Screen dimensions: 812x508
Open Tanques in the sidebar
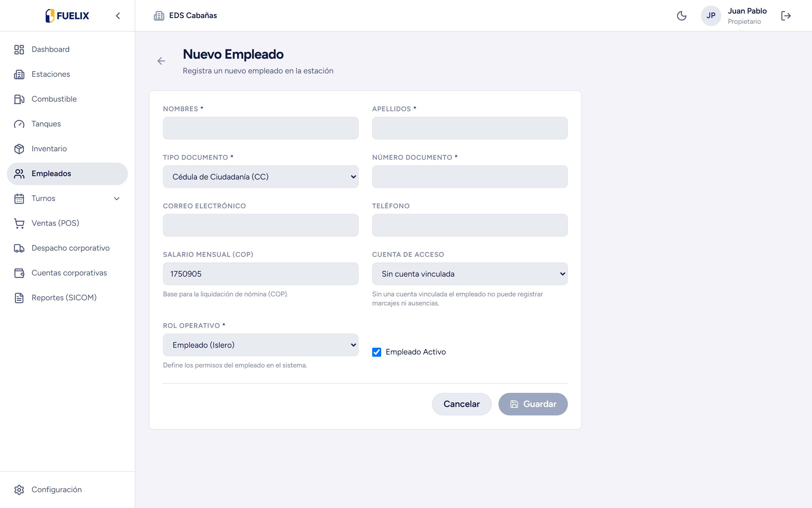coord(67,124)
